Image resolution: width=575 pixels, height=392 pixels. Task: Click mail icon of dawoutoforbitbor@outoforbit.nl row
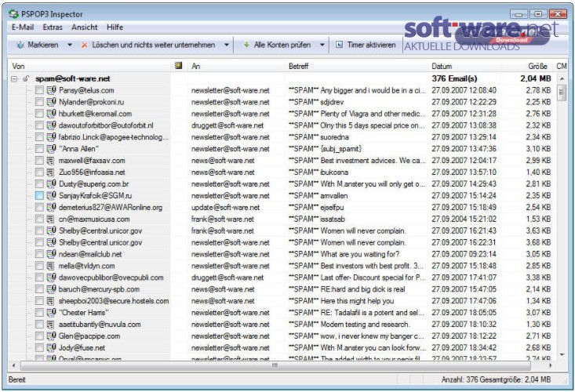pyautogui.click(x=51, y=125)
